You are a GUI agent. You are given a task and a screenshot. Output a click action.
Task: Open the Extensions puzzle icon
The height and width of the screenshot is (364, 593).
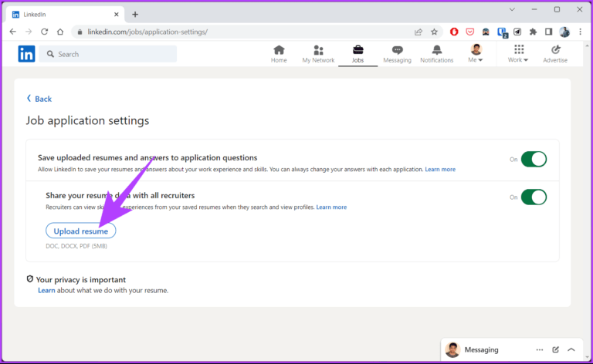533,32
